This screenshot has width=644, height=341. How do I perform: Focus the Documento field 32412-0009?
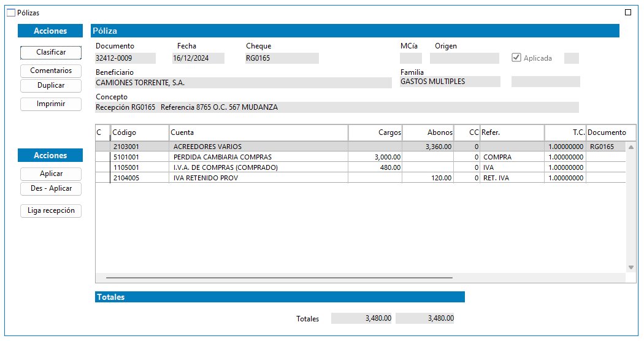point(125,58)
